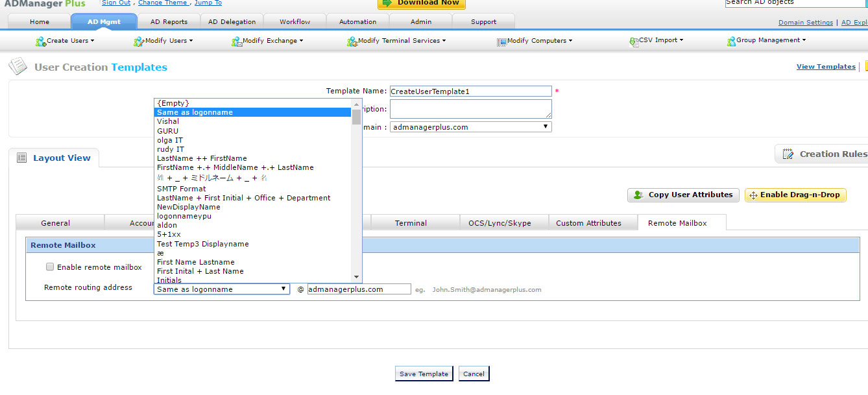868x395 pixels.
Task: Click the Create Users icon
Action: 41,42
